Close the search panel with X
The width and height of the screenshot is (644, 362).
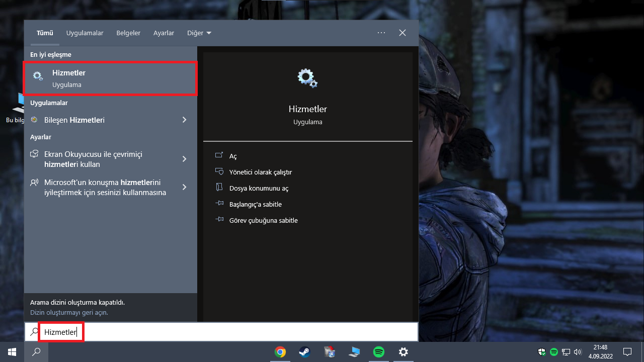(x=403, y=33)
